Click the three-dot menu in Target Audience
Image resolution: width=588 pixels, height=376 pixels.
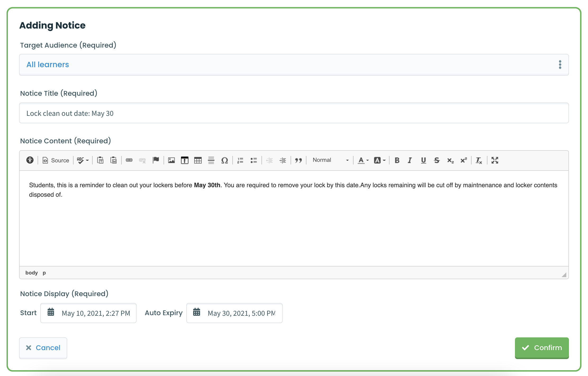tap(560, 65)
